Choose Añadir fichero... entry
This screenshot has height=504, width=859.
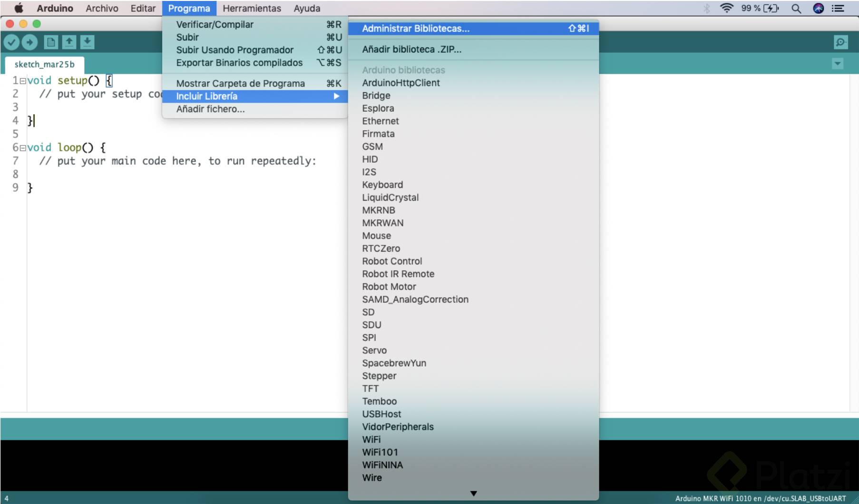[255, 109]
